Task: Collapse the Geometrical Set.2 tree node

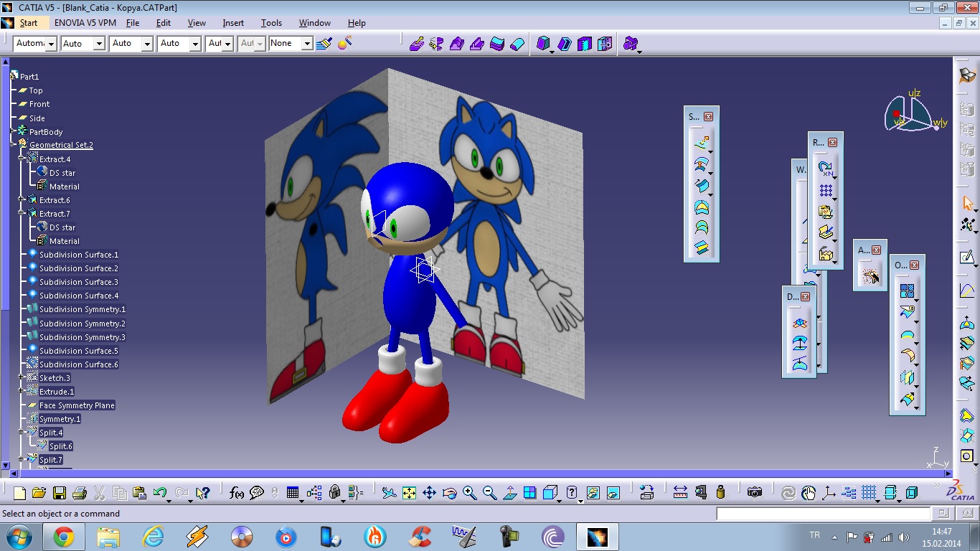Action: coord(13,145)
